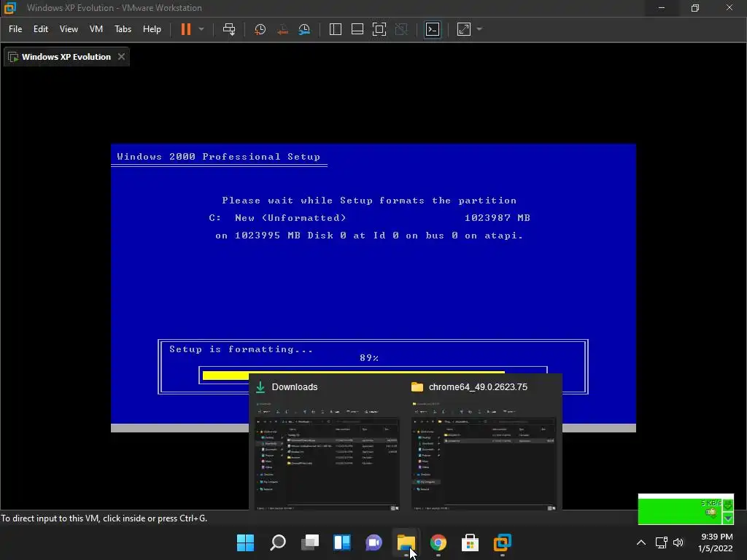Pause the virtual machine with the orange pause icon
The width and height of the screenshot is (747, 560).
[186, 29]
